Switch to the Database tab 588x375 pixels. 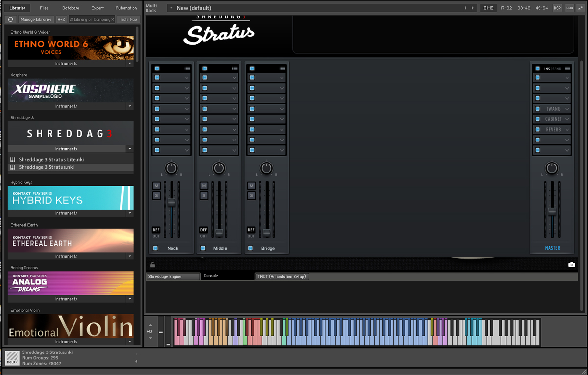(71, 8)
